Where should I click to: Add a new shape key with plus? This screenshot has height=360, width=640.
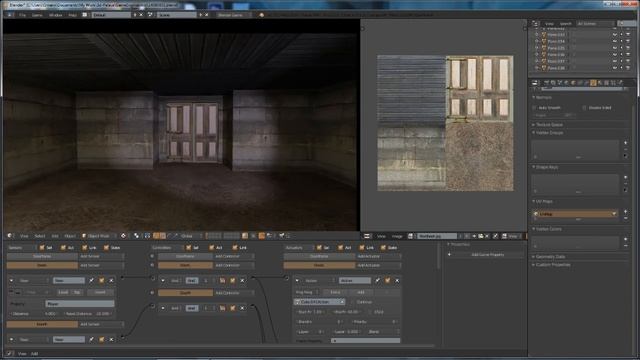coord(626,177)
